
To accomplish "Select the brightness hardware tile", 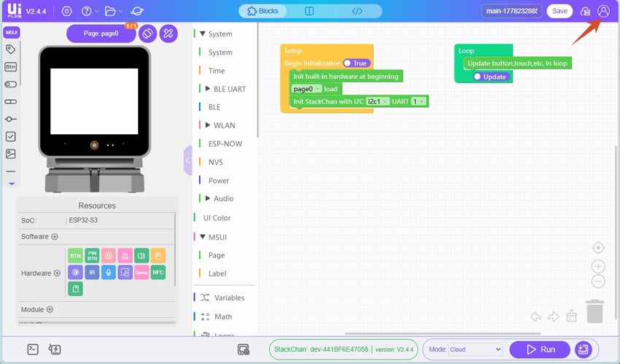I will [76, 272].
